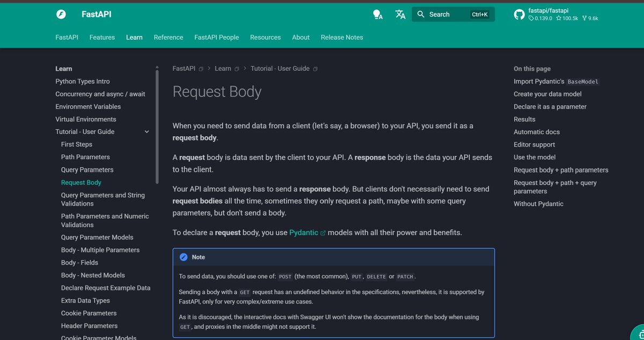
Task: Open the Release Notes tab
Action: click(x=342, y=38)
